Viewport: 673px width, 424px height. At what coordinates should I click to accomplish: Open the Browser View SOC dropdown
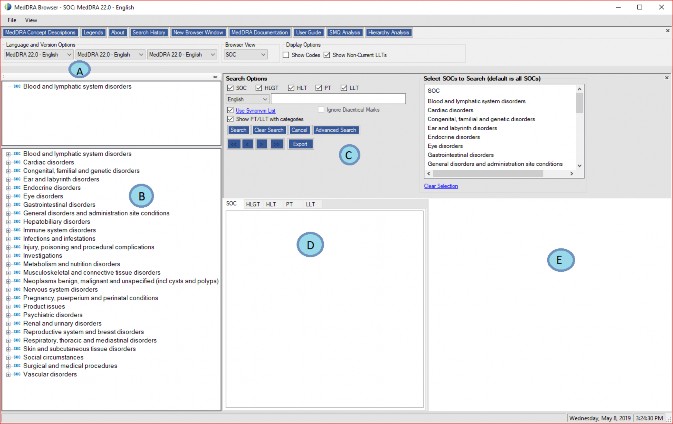[246, 55]
